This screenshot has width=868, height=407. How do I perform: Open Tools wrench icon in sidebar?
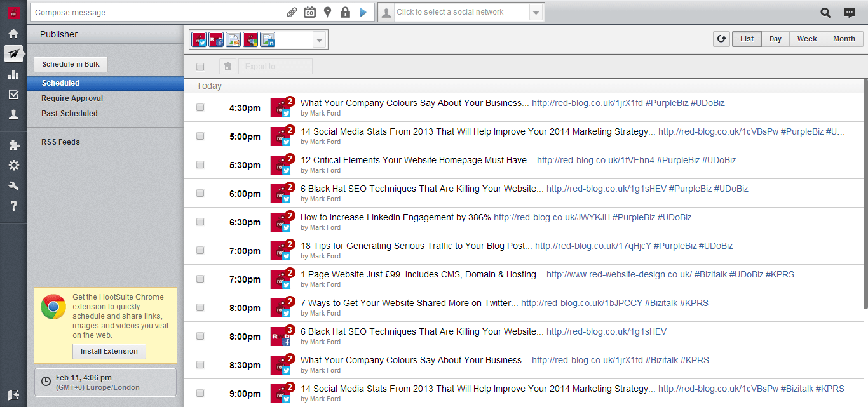tap(13, 185)
